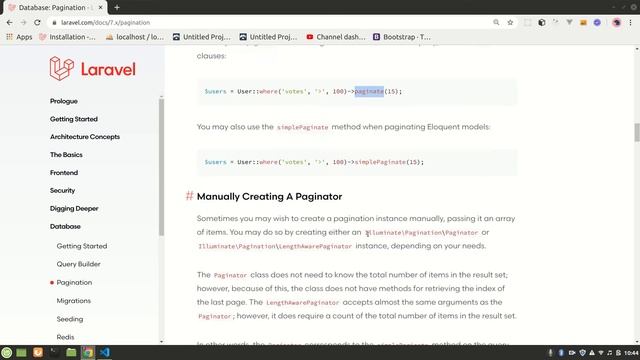The width and height of the screenshot is (640, 360).
Task: Open the Installation bookmark
Action: point(67,37)
